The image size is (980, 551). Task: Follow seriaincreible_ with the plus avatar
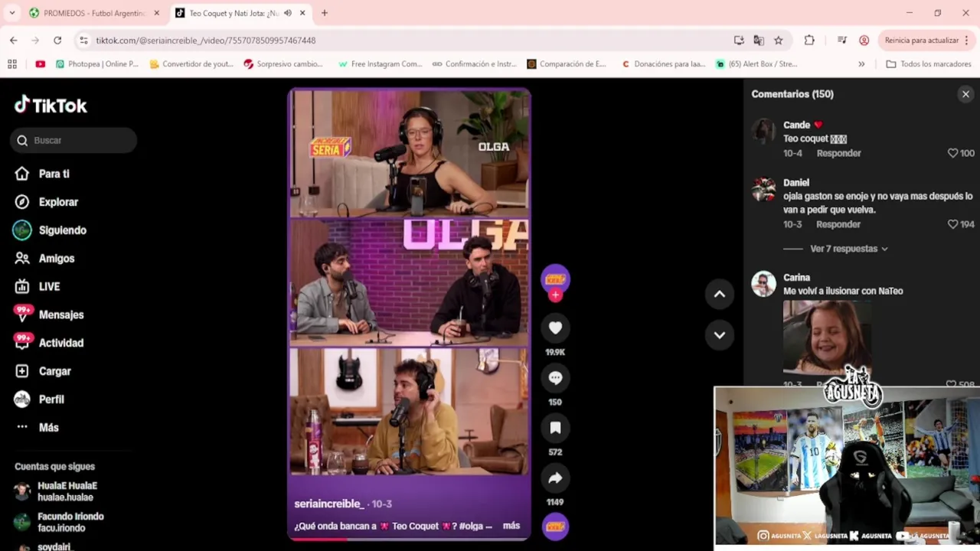click(x=555, y=295)
